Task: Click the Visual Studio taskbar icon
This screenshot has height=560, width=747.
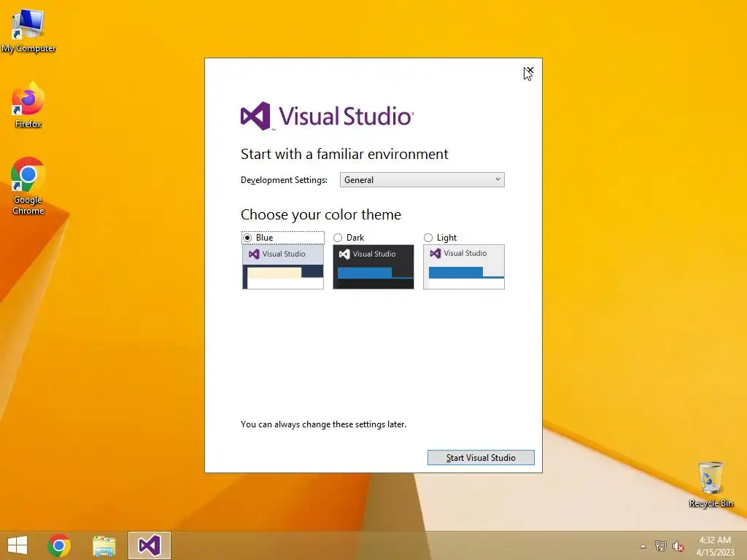Action: point(149,545)
